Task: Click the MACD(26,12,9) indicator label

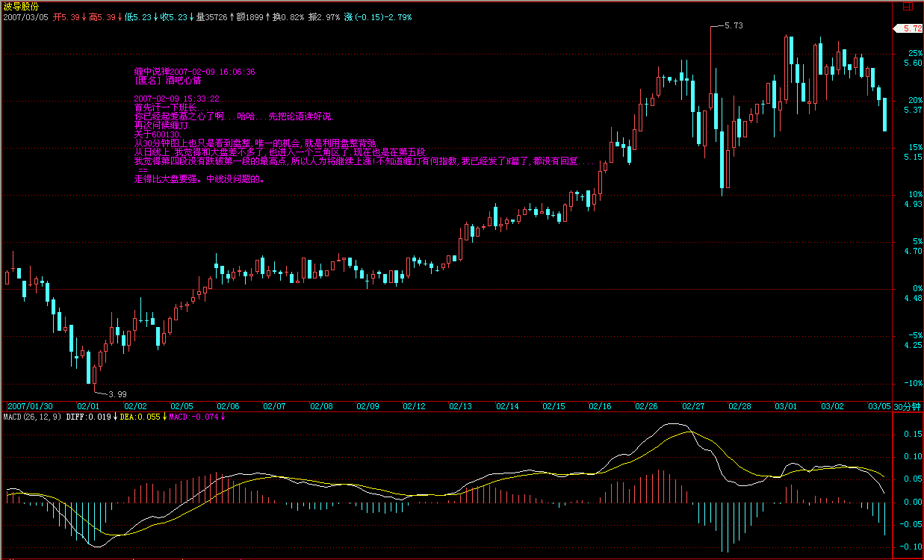Action: (x=33, y=417)
